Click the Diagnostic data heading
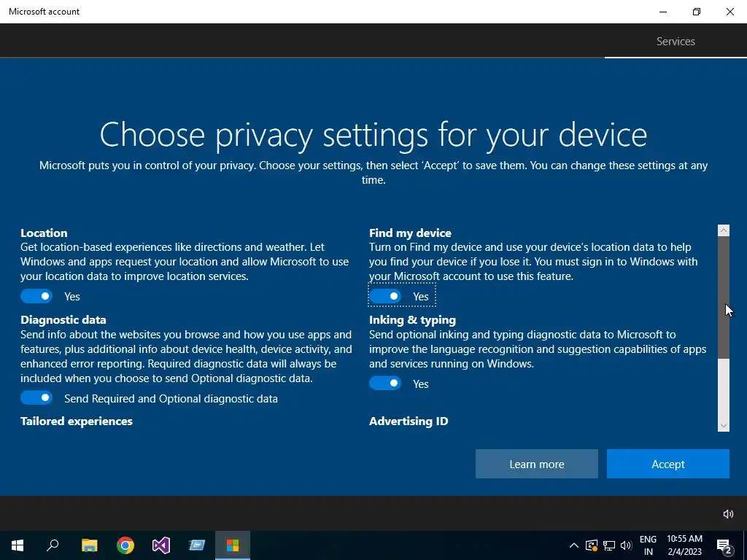 [x=63, y=319]
